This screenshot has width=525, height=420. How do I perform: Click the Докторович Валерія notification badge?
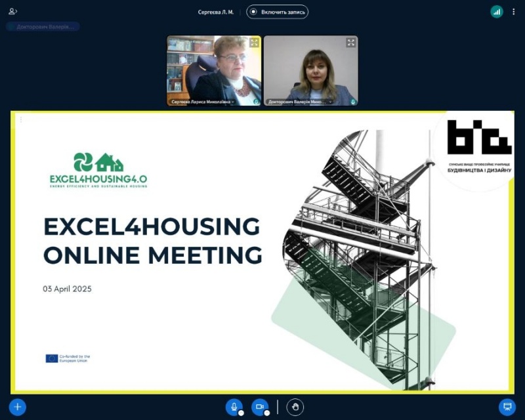click(x=43, y=27)
